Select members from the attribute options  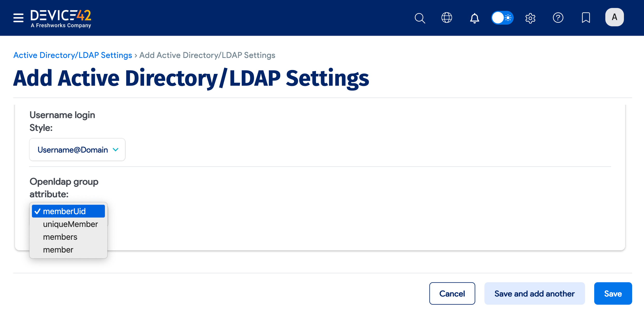point(60,237)
